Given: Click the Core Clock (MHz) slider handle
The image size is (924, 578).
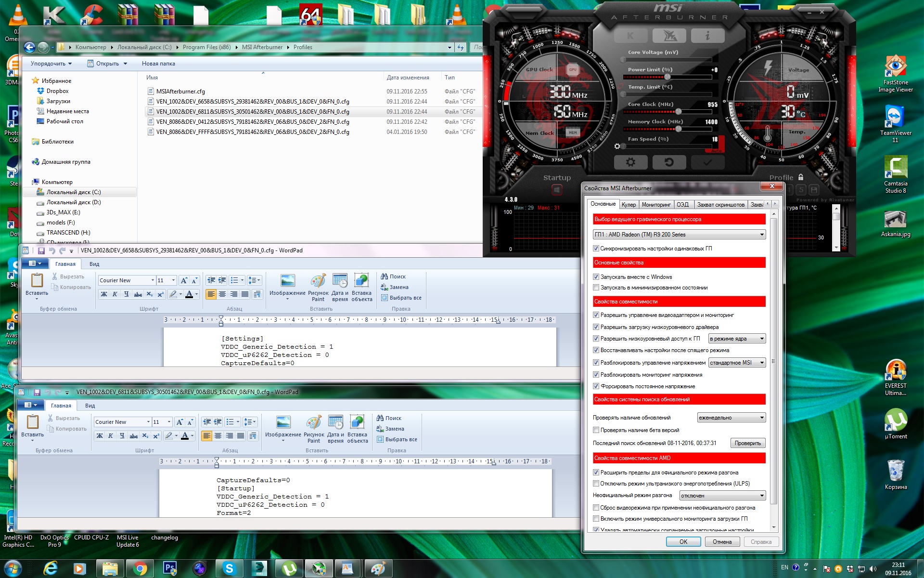Looking at the screenshot, I should pyautogui.click(x=679, y=112).
